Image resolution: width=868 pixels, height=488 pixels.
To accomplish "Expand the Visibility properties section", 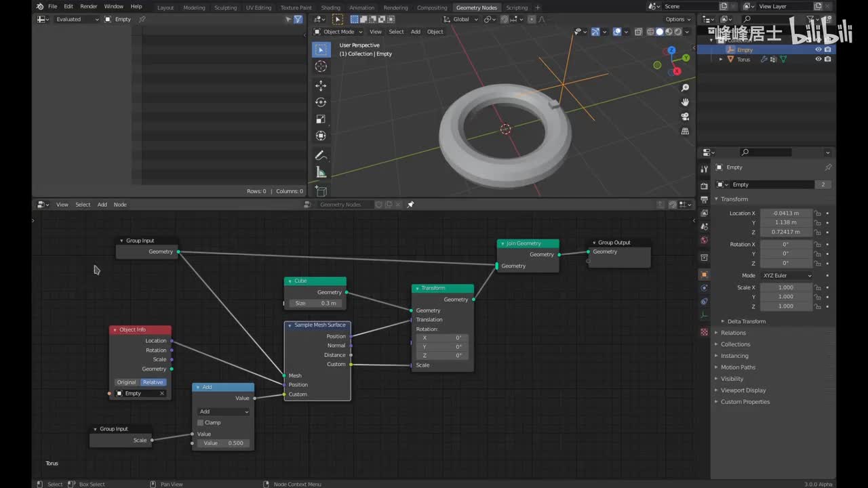I will 732,379.
